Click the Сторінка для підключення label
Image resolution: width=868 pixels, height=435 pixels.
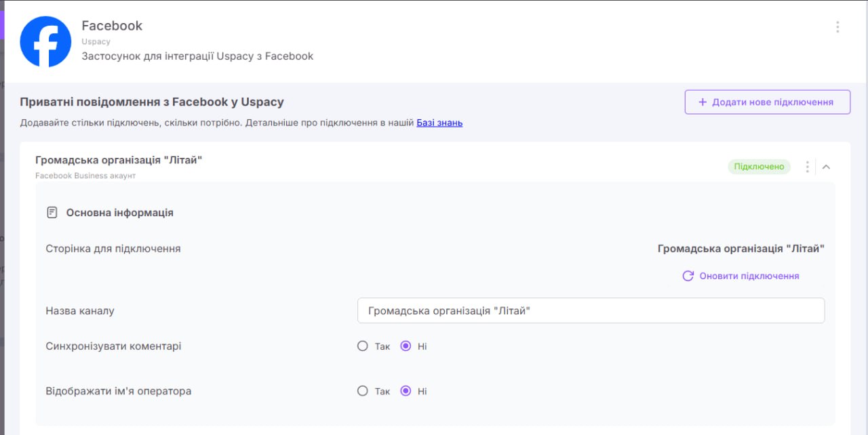tap(113, 249)
